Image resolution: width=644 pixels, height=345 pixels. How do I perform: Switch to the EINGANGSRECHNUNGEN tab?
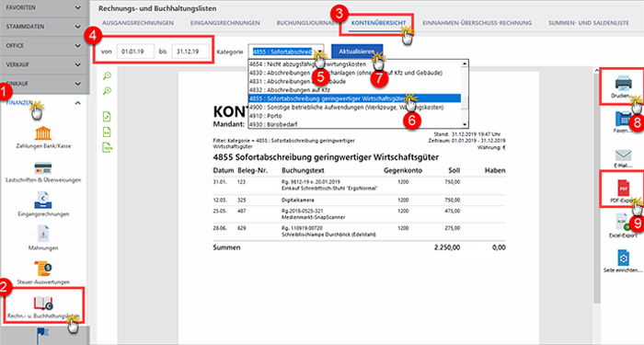pyautogui.click(x=225, y=23)
